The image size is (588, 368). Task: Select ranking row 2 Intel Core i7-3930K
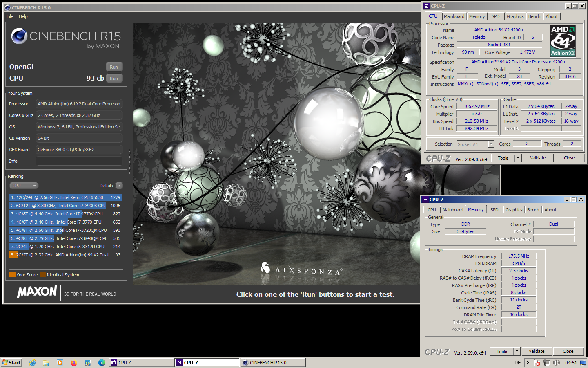[66, 206]
